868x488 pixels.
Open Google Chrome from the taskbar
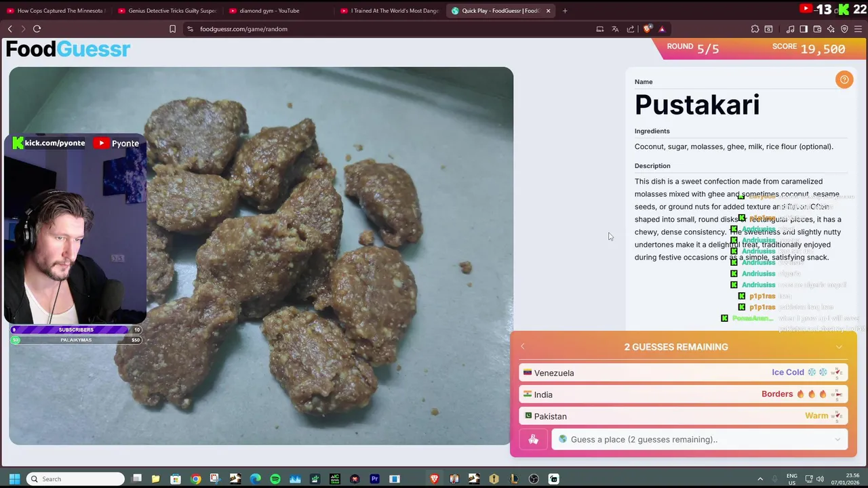coord(195,479)
